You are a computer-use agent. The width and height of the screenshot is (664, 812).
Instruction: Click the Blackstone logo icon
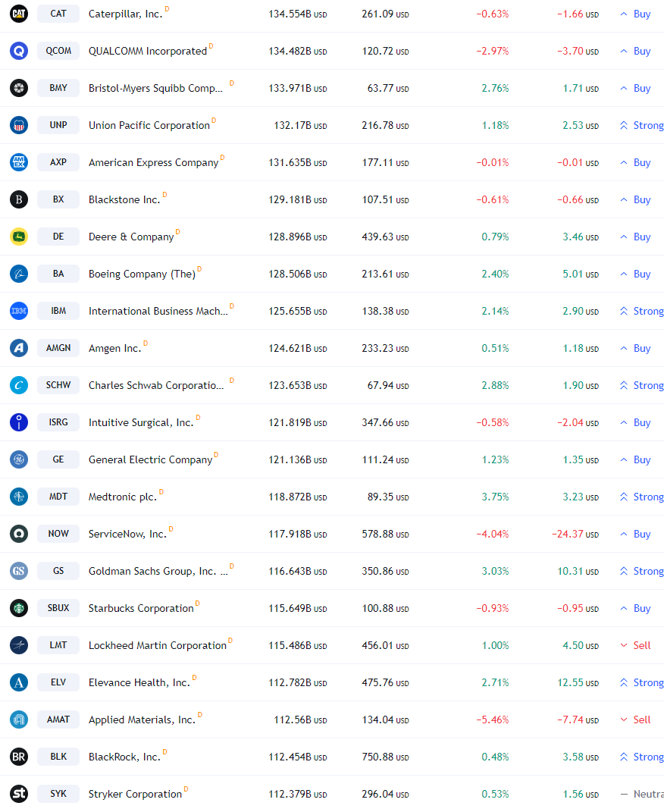pos(19,199)
